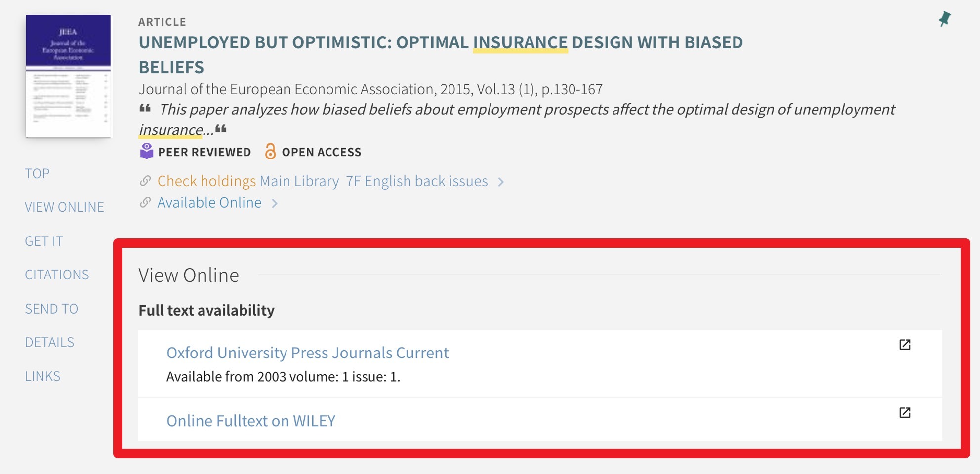This screenshot has height=474, width=980.
Task: Click the pin record icon
Action: coord(944,19)
